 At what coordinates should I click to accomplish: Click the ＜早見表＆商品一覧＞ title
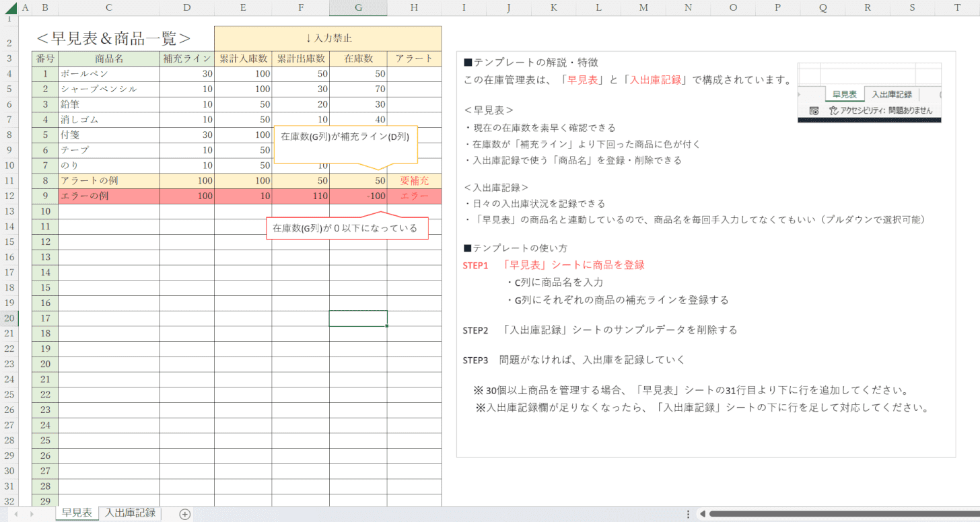pyautogui.click(x=113, y=38)
